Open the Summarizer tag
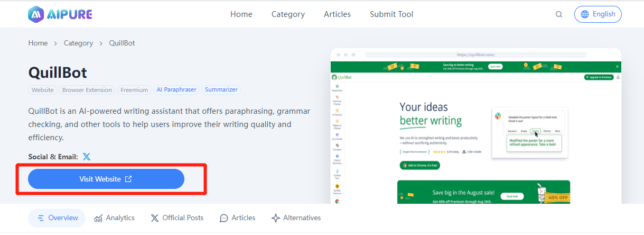The width and height of the screenshot is (644, 235). (x=221, y=90)
